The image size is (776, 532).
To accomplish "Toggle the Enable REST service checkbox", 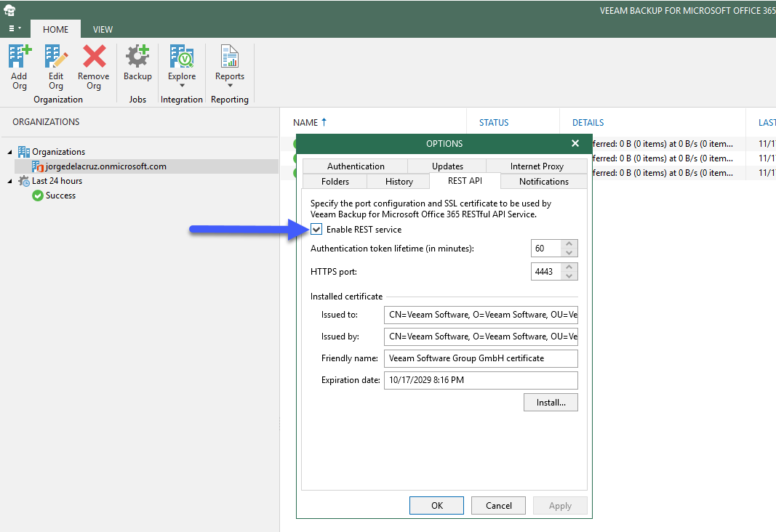I will [316, 230].
